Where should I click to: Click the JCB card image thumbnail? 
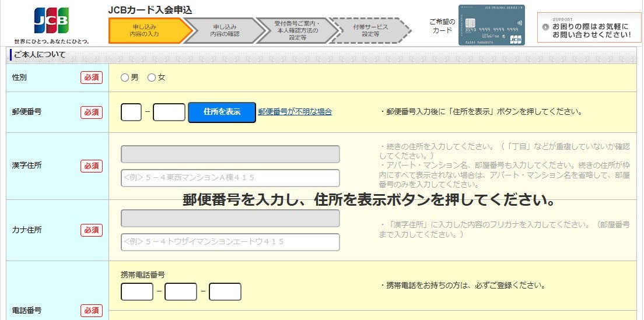(x=491, y=25)
